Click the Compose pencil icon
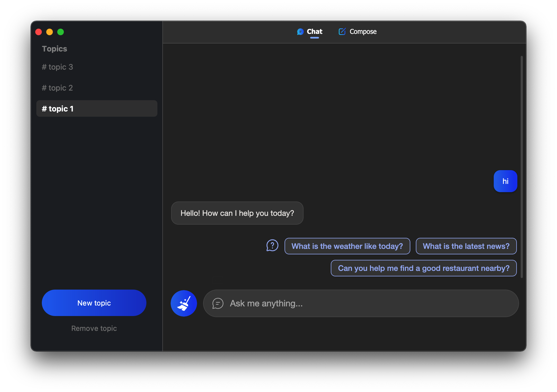Image resolution: width=557 pixels, height=392 pixels. (342, 32)
